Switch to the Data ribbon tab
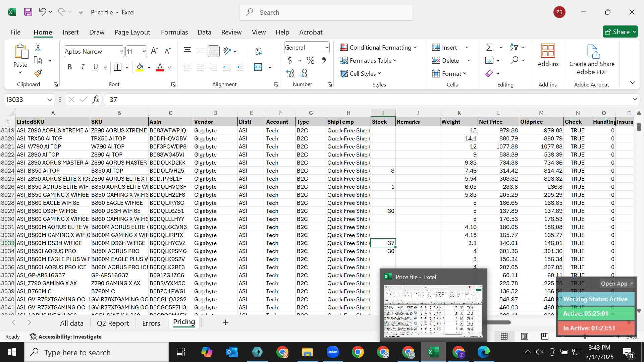 pyautogui.click(x=204, y=32)
